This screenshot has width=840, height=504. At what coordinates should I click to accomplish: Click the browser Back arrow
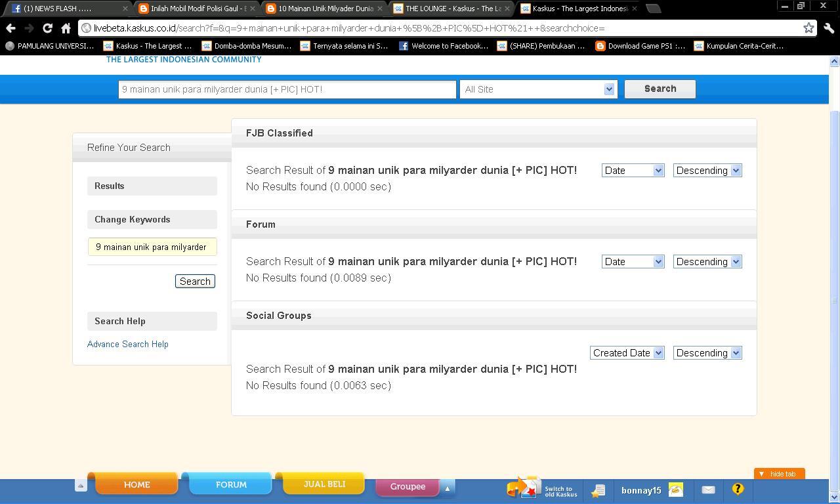(x=10, y=28)
